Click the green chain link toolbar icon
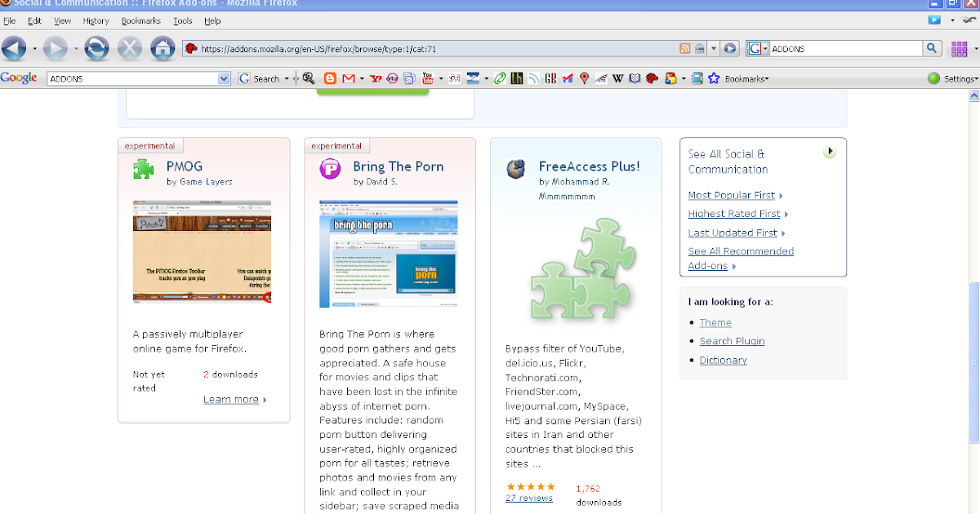The width and height of the screenshot is (980, 514). 500,78
